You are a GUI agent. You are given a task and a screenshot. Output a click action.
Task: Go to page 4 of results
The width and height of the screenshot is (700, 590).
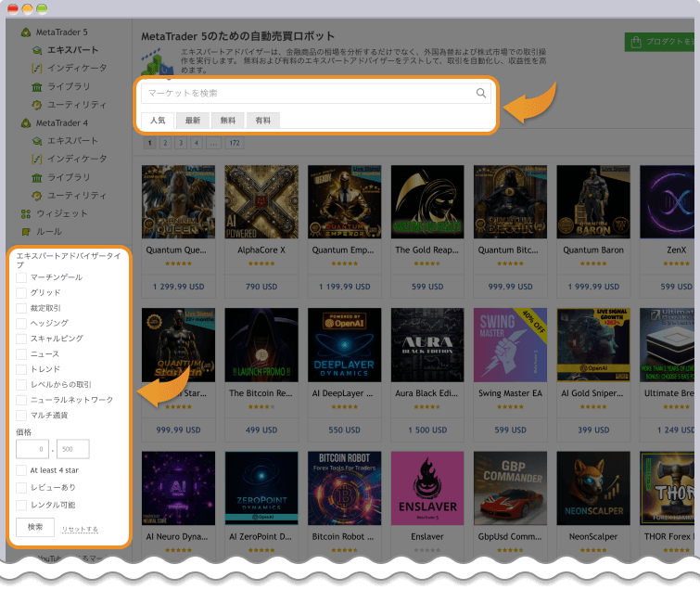(x=196, y=143)
